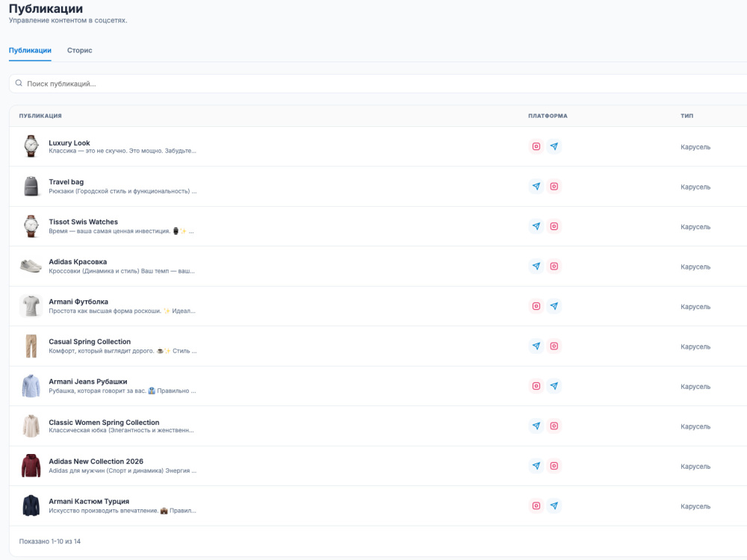
Task: Click Instagram icon for Tissot Swis Watches
Action: [554, 226]
